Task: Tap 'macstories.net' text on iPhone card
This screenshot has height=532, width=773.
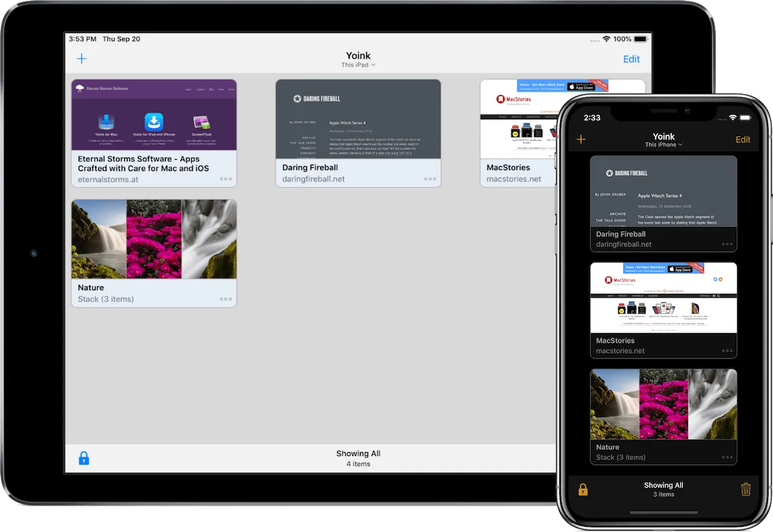Action: (620, 351)
